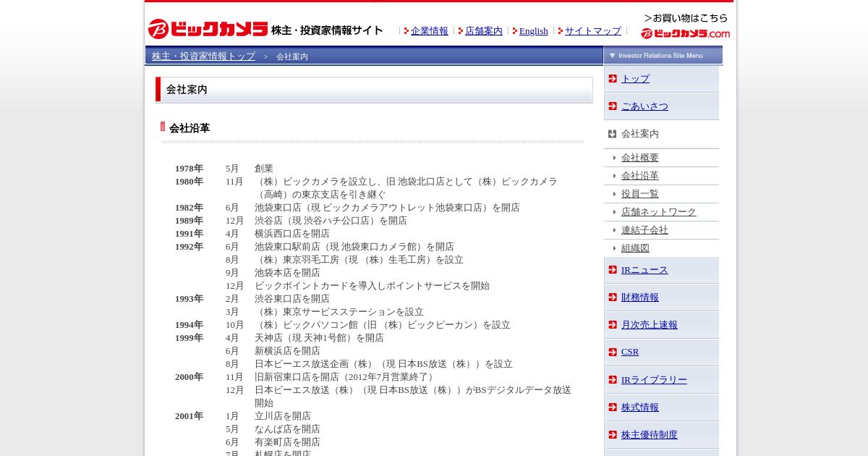This screenshot has height=456, width=868.
Task: Click the red arrow icon beside 株主優待制度
Action: 613,435
